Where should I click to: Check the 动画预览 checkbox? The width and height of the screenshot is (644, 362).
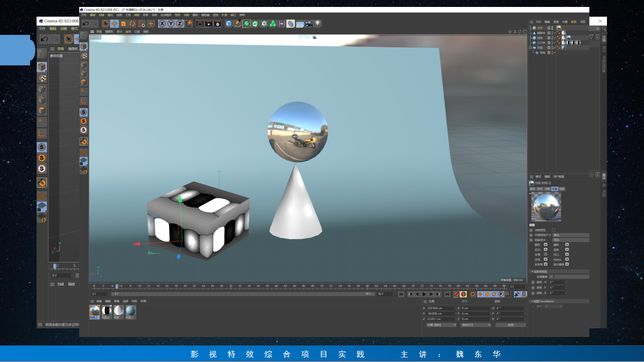(553, 230)
